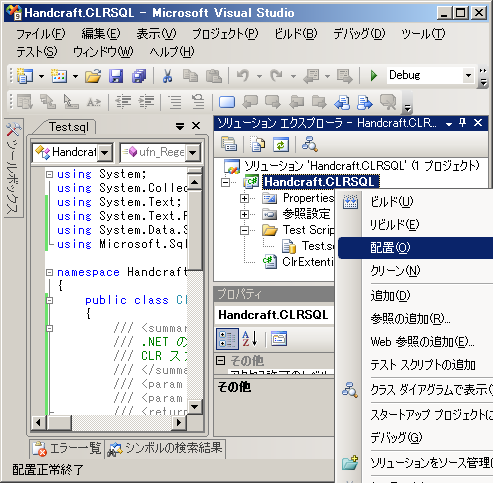Collapse the Handcraft.CLRSQL project node
The width and height of the screenshot is (493, 483).
pos(226,182)
